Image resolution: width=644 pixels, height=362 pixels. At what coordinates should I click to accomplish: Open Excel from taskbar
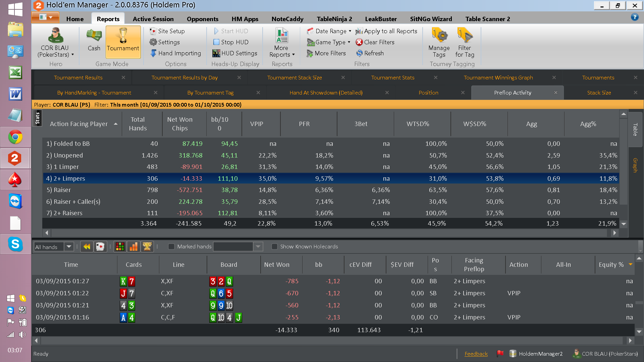pos(15,73)
